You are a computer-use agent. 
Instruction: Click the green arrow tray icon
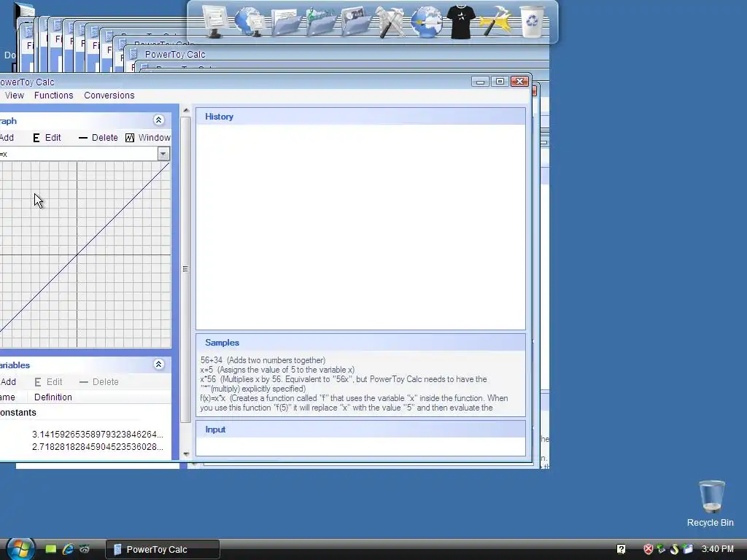pos(661,549)
